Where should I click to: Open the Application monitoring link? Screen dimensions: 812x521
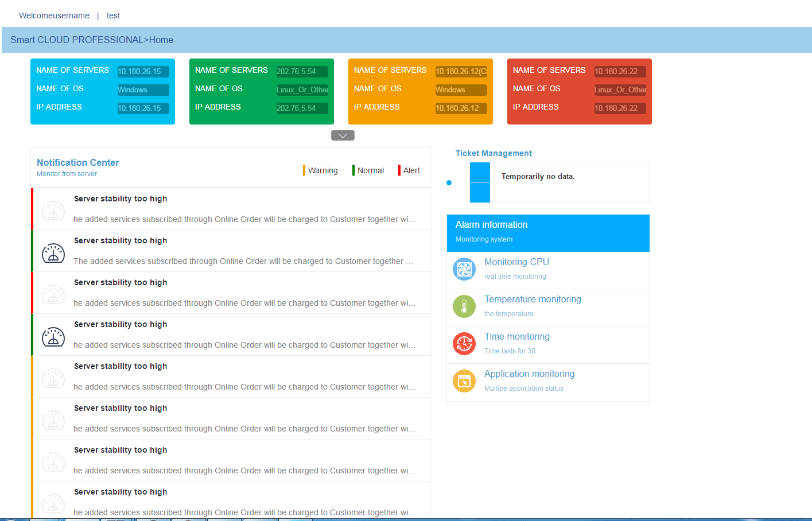[529, 374]
